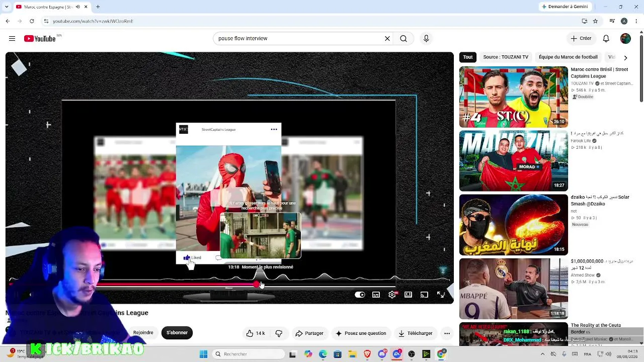Click the S'abonner button

coord(177,333)
